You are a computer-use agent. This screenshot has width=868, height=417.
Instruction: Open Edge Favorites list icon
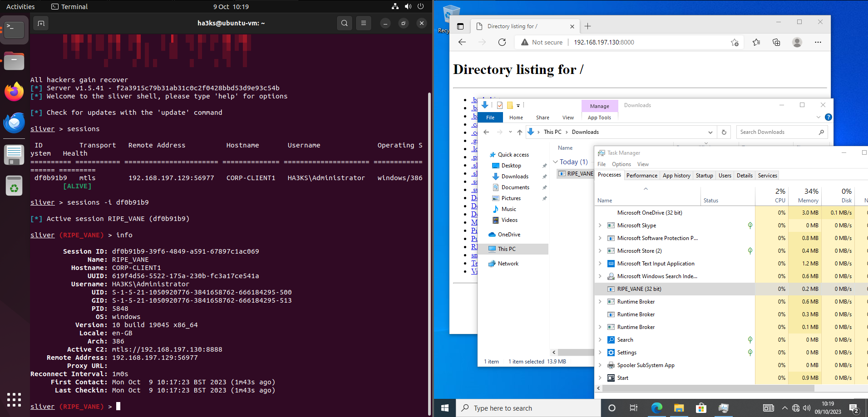[756, 42]
